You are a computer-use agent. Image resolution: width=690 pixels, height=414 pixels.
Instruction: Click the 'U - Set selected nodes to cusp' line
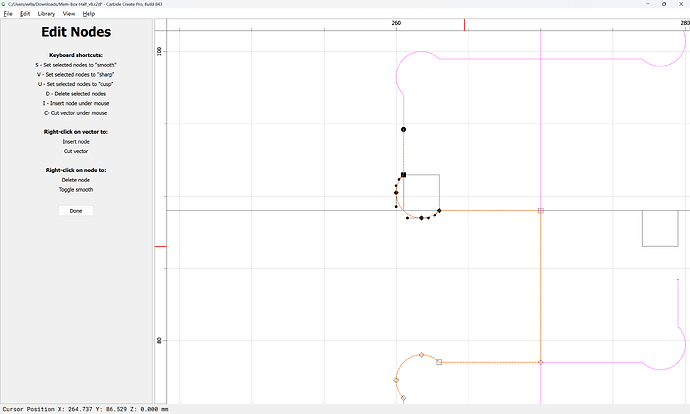76,84
